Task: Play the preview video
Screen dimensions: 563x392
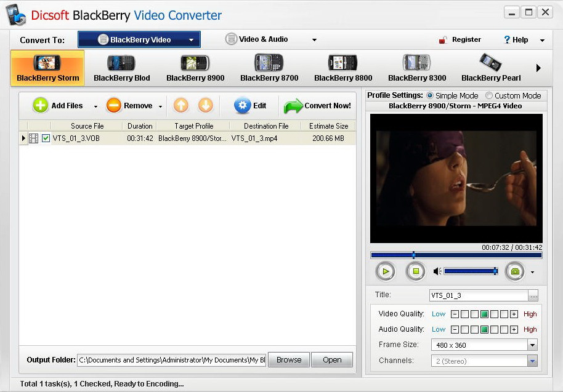Action: point(385,271)
